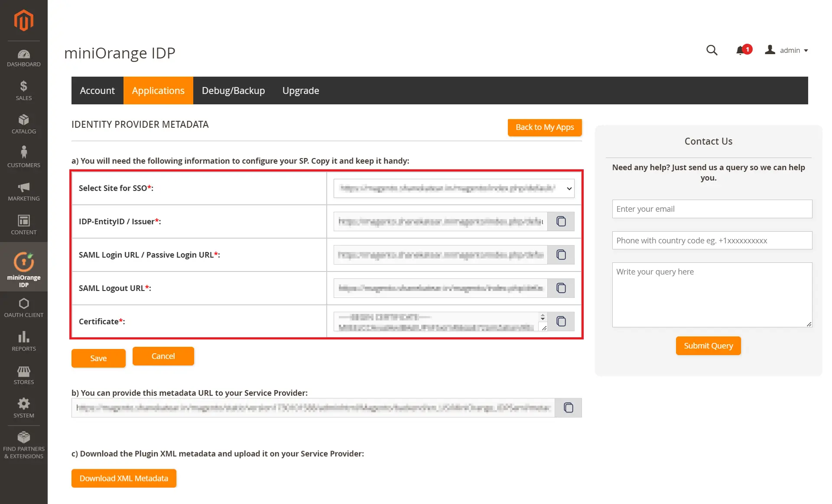This screenshot has height=504, width=832.
Task: Switch to the Upgrade tab
Action: 301,90
